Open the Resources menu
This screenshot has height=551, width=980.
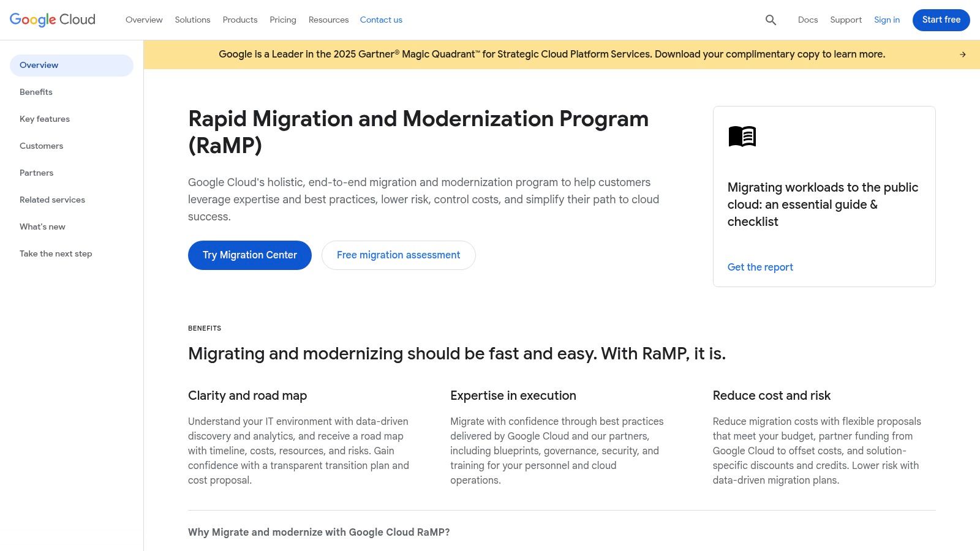(x=328, y=20)
